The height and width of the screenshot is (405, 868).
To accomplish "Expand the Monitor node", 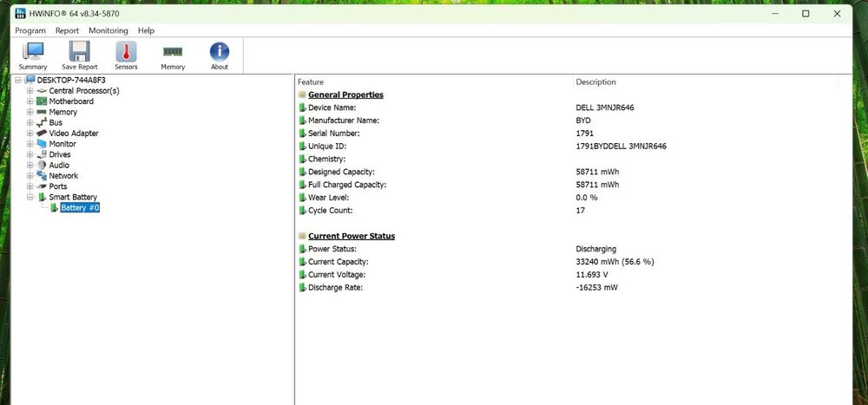I will (x=30, y=144).
